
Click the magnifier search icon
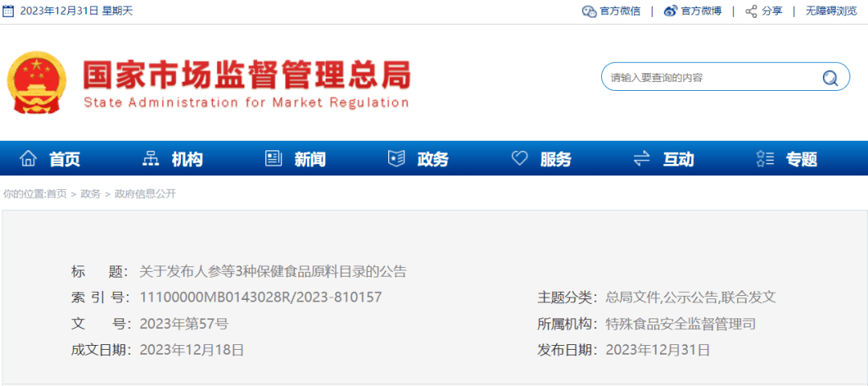tap(829, 78)
